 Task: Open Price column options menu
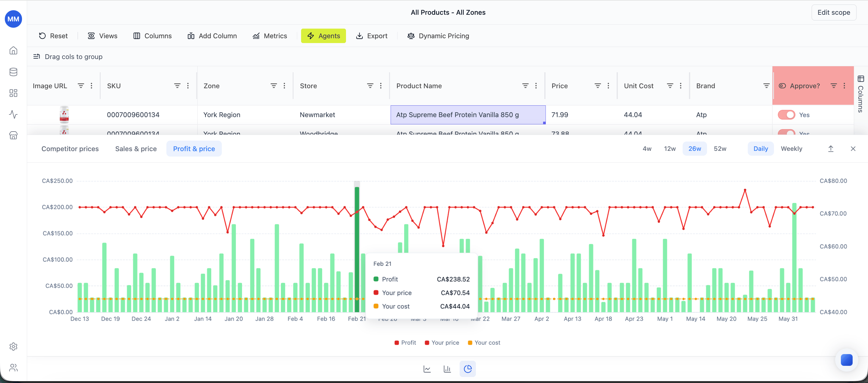pyautogui.click(x=608, y=86)
